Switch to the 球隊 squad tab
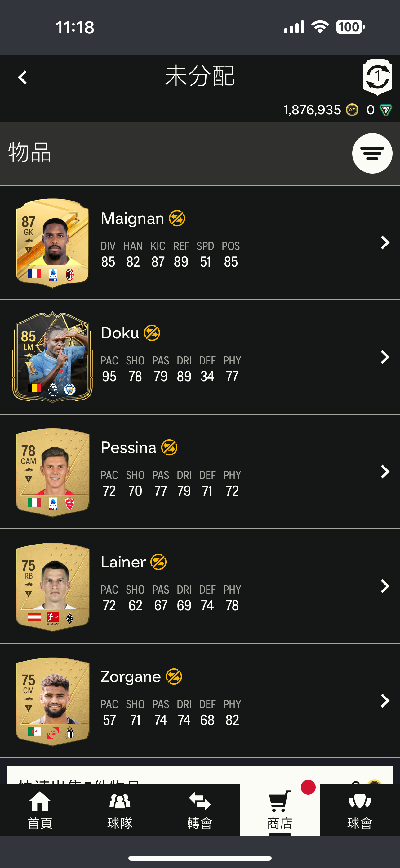 coord(120,810)
